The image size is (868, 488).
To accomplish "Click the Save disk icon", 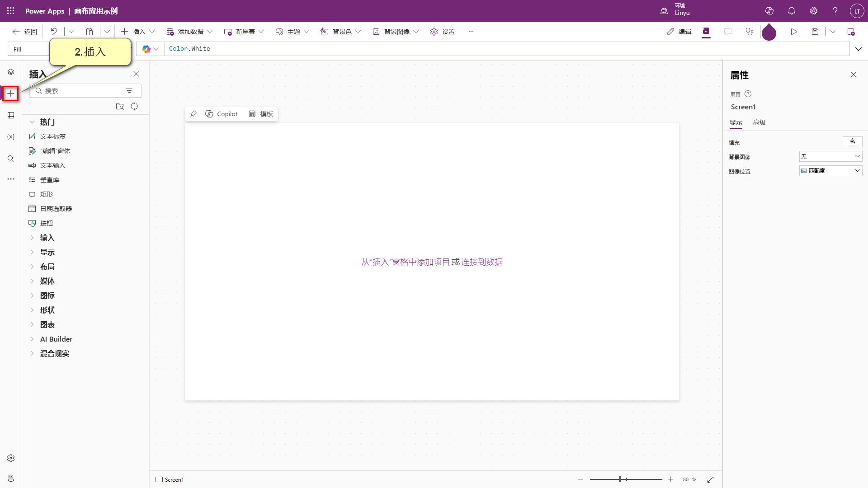I will [x=815, y=32].
